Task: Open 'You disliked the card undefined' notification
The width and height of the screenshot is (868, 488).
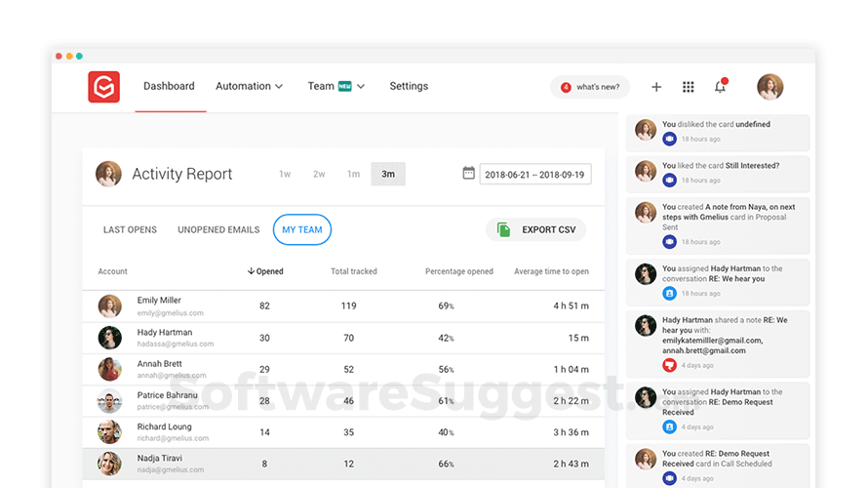Action: click(x=718, y=133)
